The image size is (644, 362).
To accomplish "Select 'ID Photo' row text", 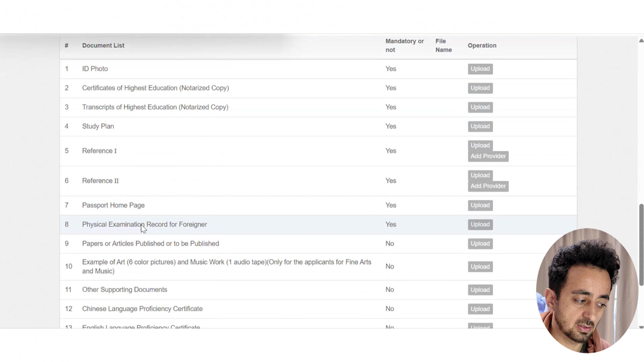I will pyautogui.click(x=95, y=69).
